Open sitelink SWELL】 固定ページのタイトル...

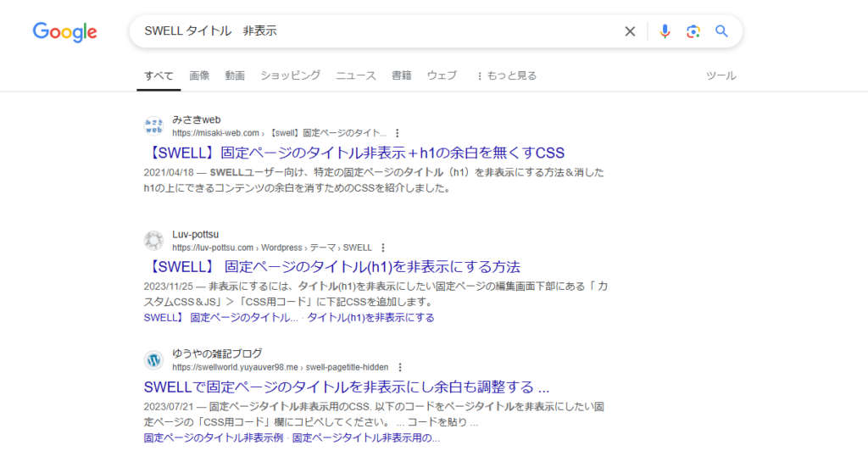[221, 318]
